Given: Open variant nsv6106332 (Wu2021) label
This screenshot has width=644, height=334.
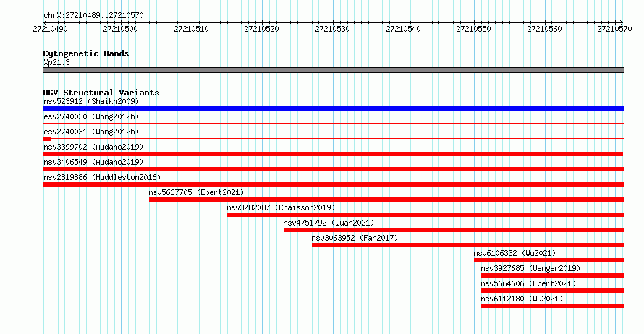Looking at the screenshot, I should pyautogui.click(x=514, y=253).
